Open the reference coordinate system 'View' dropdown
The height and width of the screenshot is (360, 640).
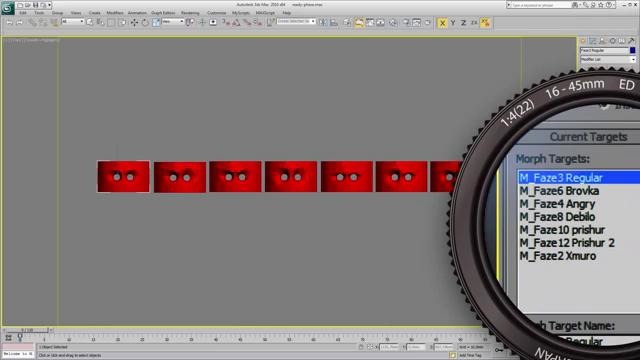[x=173, y=21]
